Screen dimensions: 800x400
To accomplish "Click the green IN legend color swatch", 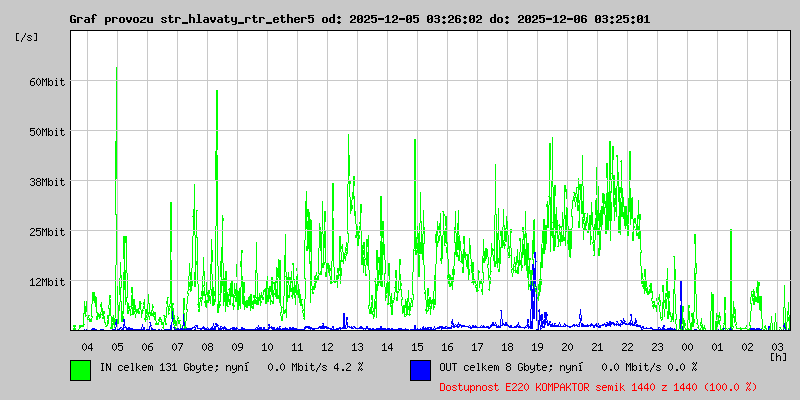I will pyautogui.click(x=80, y=370).
